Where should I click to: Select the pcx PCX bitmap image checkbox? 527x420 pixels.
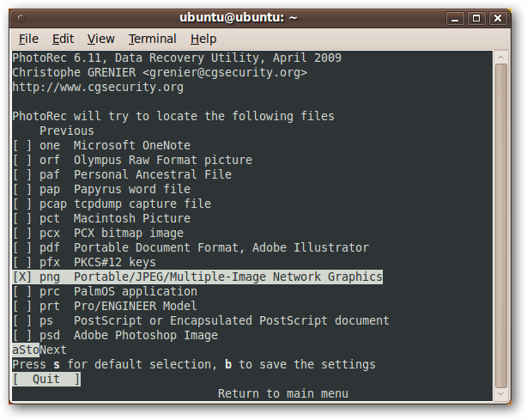(23, 233)
